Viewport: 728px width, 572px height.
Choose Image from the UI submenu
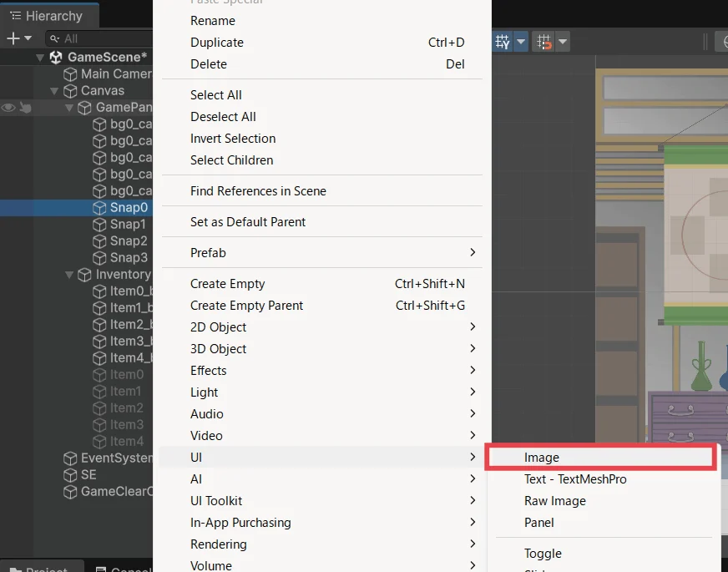(x=542, y=458)
